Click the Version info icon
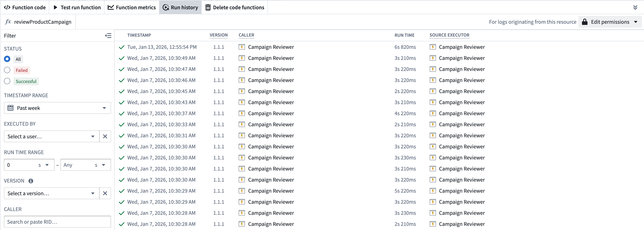Image resolution: width=644 pixels, height=230 pixels. coord(31,181)
